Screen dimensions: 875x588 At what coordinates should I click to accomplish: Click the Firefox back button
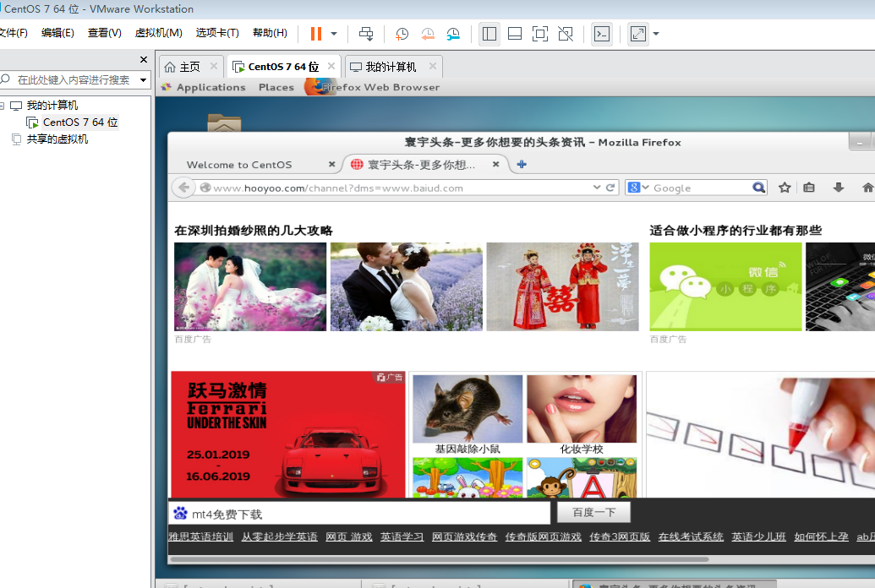[183, 188]
